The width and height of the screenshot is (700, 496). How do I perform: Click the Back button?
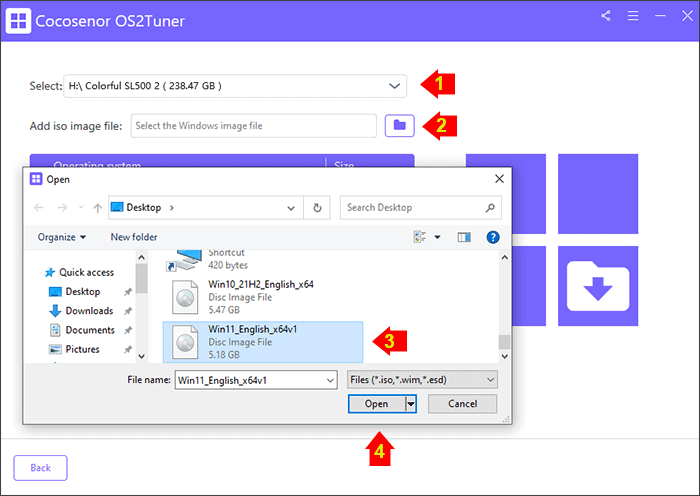pos(40,468)
